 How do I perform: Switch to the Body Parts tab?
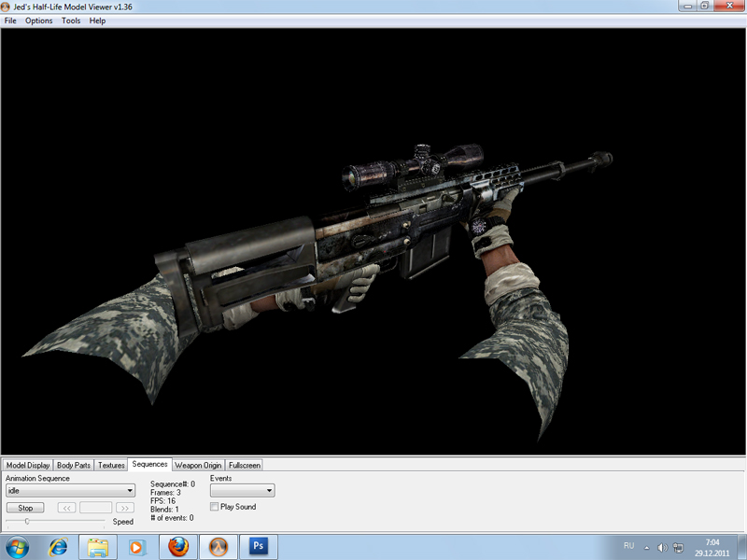pyautogui.click(x=74, y=465)
